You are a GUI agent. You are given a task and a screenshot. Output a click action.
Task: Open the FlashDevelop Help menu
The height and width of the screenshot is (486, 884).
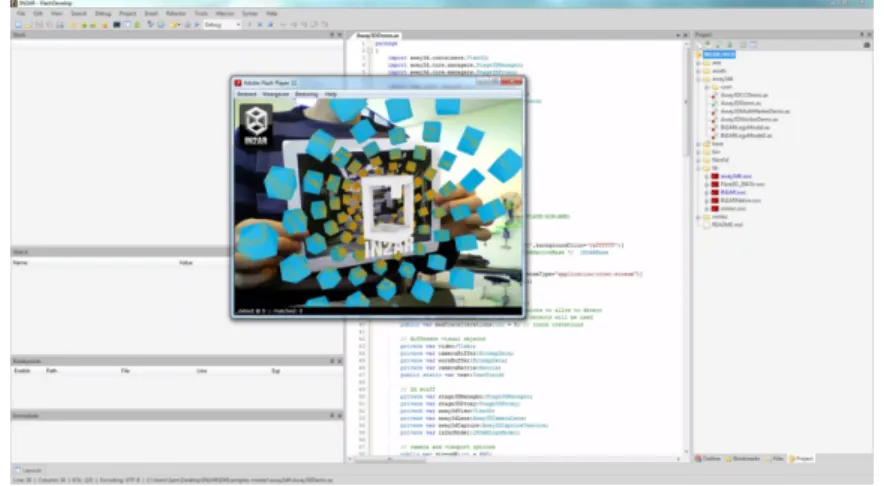pos(272,13)
